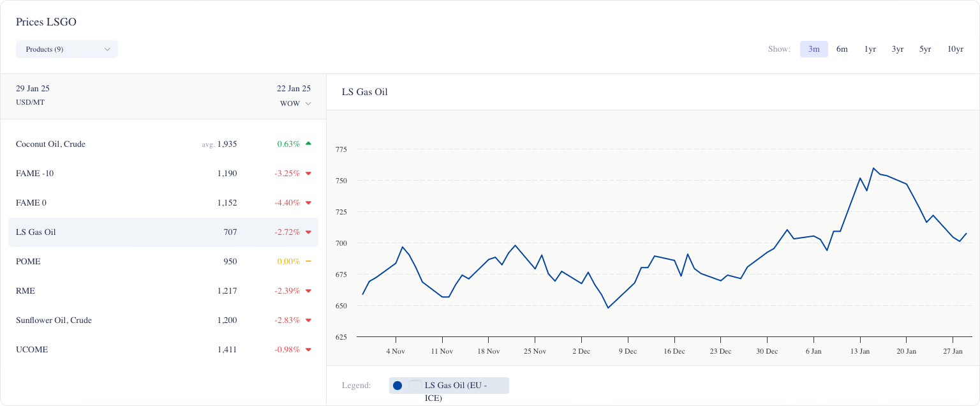Screen dimensions: 980x406
Task: Click the 3yr time range button
Action: 897,49
